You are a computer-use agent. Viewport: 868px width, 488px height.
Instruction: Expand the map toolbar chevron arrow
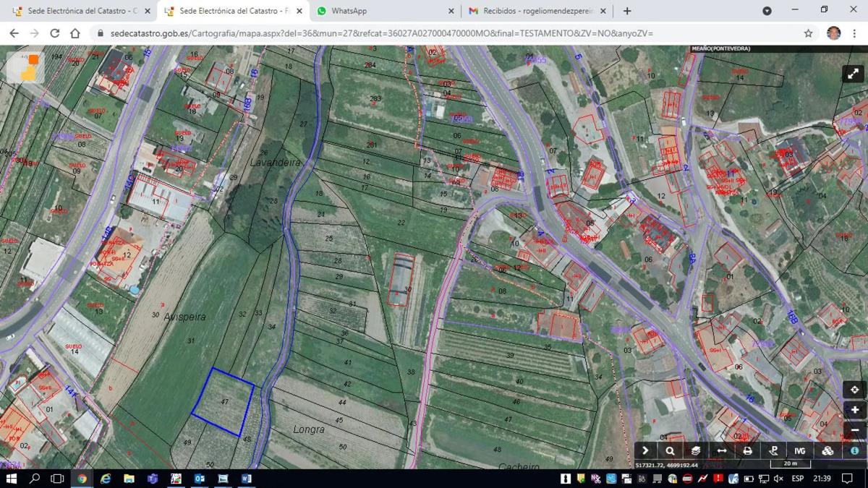pos(646,450)
